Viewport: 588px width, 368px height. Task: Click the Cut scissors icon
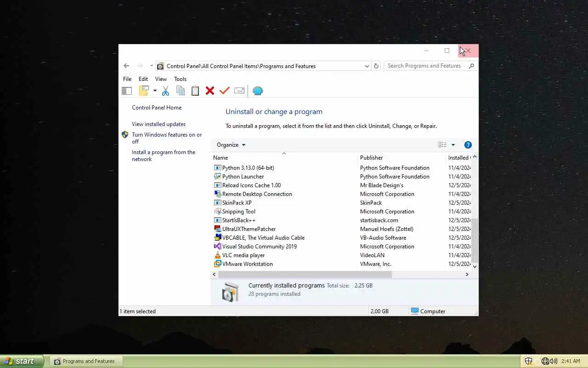point(165,91)
